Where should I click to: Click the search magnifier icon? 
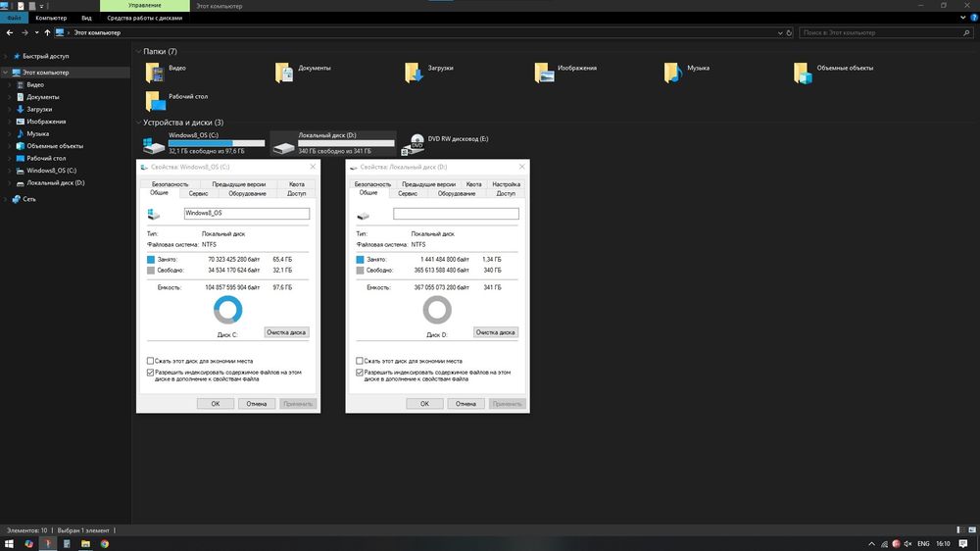[966, 32]
